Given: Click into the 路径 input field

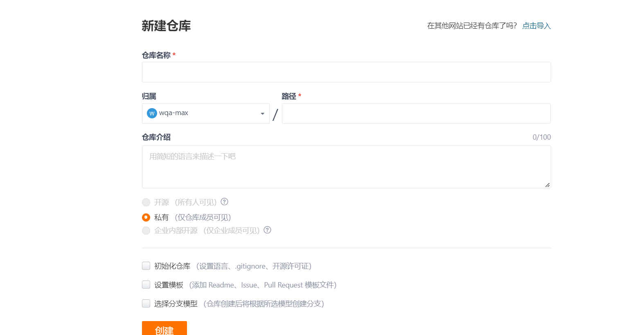Looking at the screenshot, I should click(x=416, y=113).
